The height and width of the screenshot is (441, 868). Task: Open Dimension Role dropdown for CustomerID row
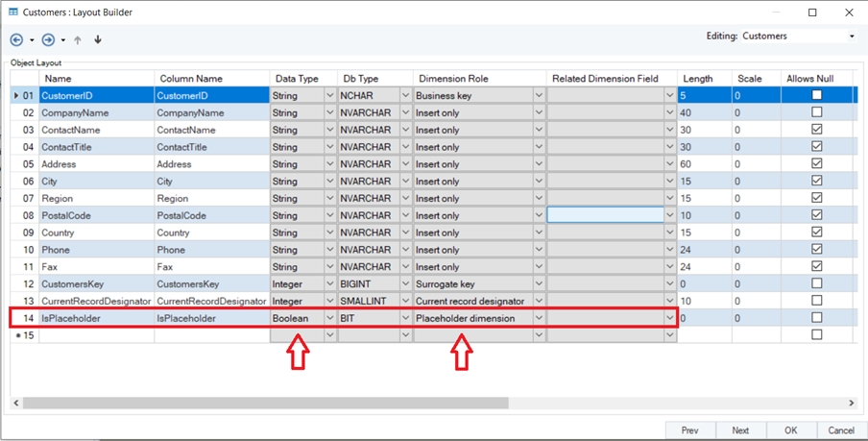pos(539,95)
